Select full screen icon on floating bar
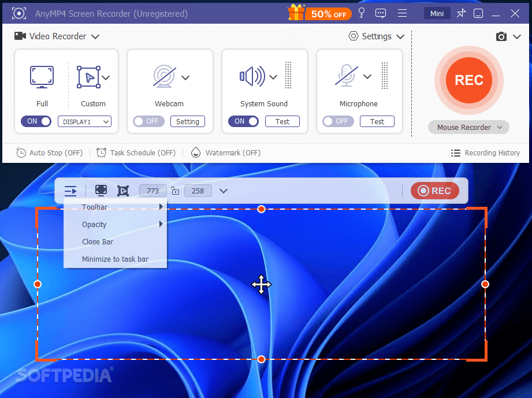 101,191
